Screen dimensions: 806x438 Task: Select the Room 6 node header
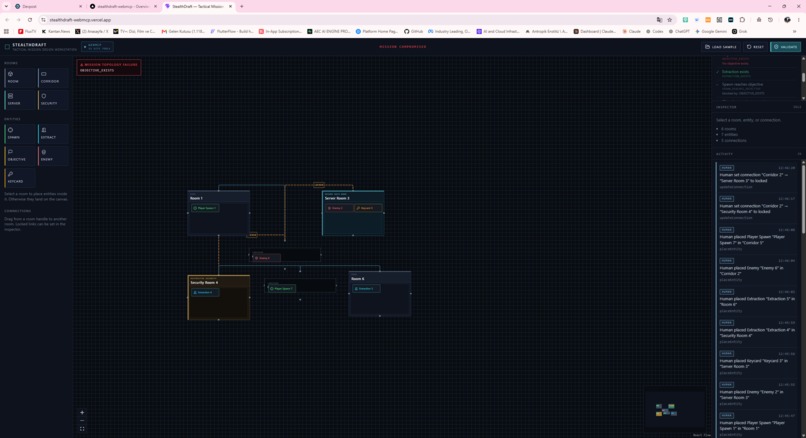coord(380,278)
